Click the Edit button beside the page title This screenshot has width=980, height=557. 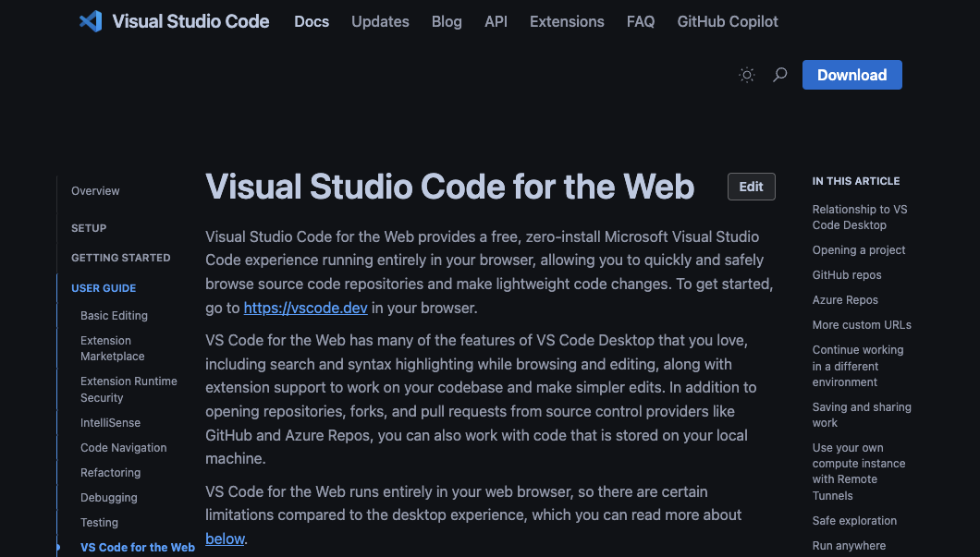coord(751,187)
